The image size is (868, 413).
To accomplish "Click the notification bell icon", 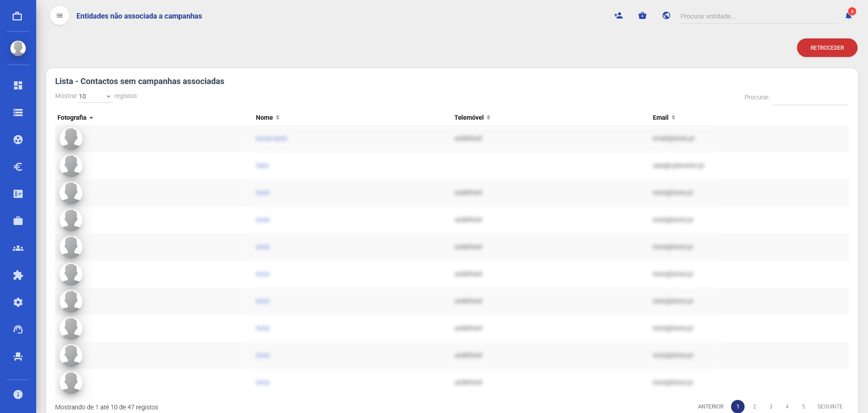I will [849, 16].
